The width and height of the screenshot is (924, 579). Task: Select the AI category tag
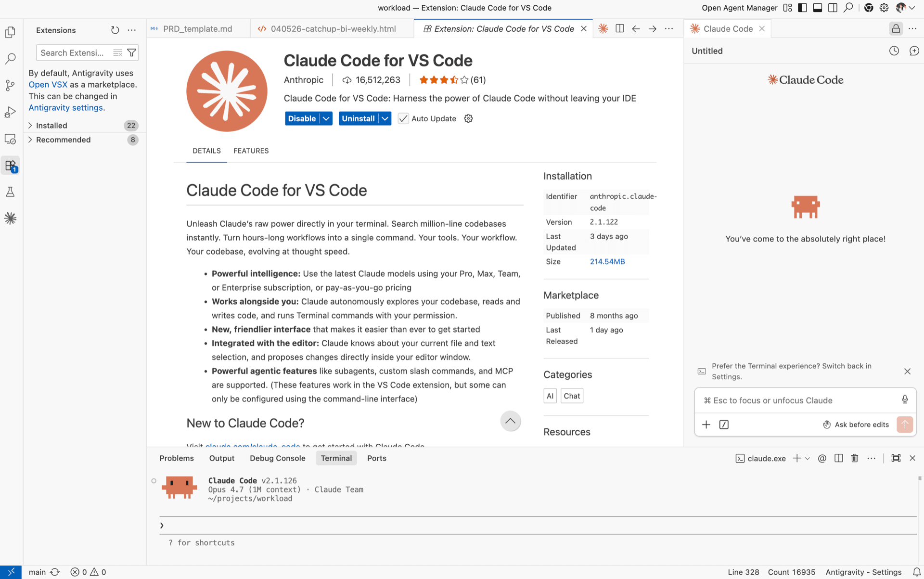[550, 396]
